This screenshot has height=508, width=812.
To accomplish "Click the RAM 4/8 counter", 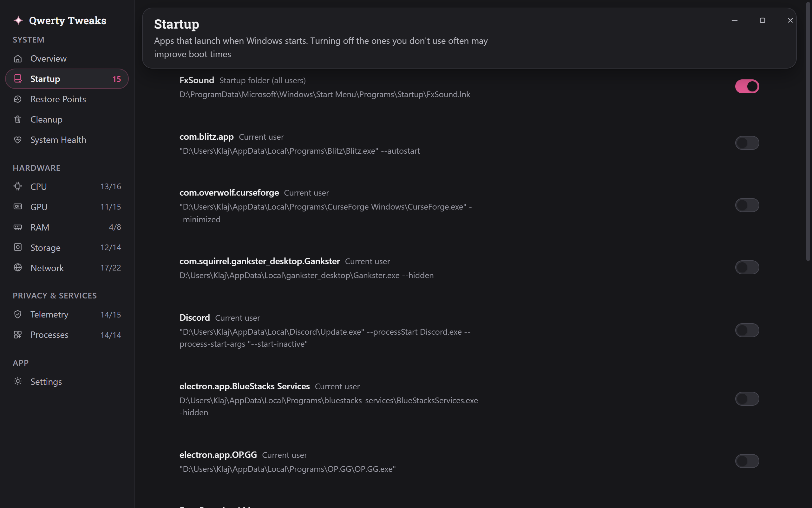I will [x=115, y=227].
